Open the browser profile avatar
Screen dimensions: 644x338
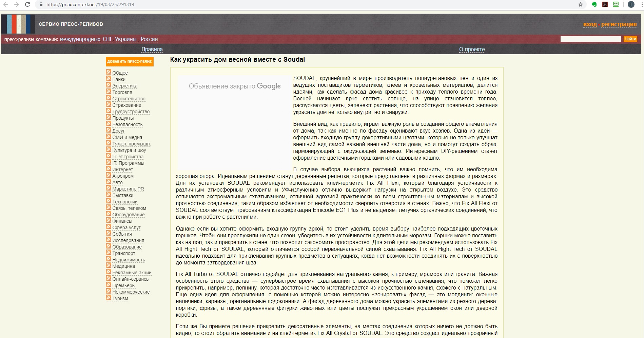tap(631, 4)
